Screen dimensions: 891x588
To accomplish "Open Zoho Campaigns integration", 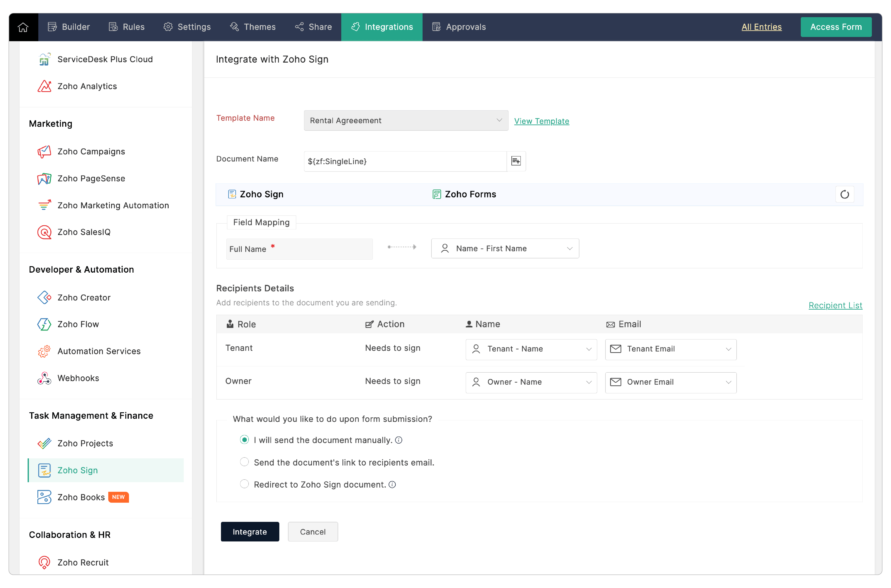I will (91, 151).
